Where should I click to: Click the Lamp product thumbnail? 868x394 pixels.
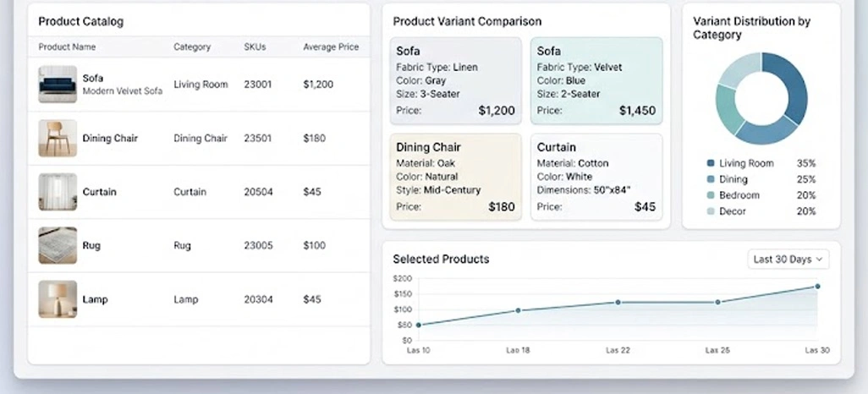pos(58,298)
